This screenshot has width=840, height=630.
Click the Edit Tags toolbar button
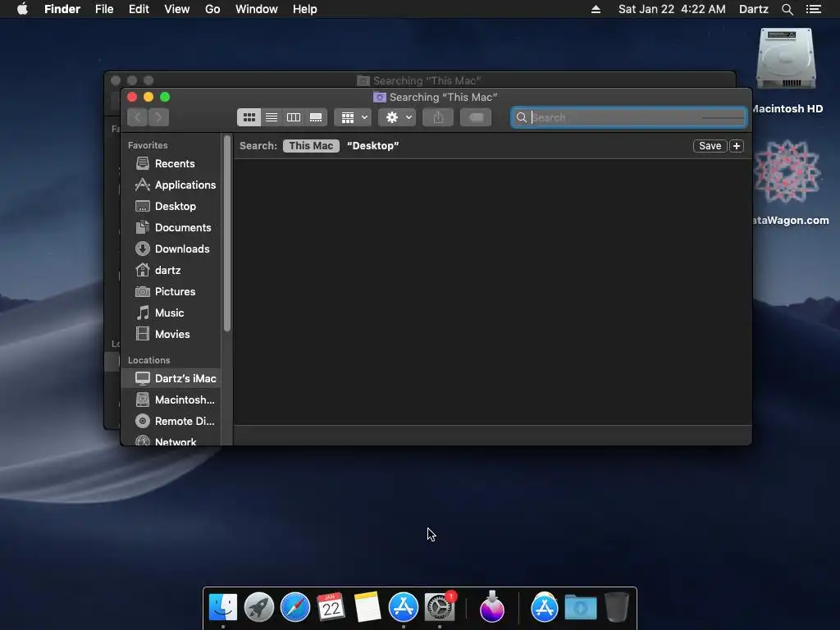(476, 117)
